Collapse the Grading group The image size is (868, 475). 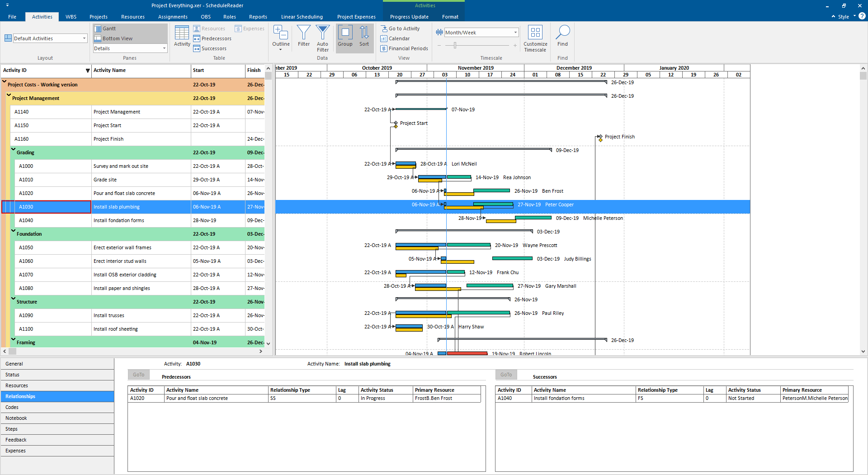[13, 150]
